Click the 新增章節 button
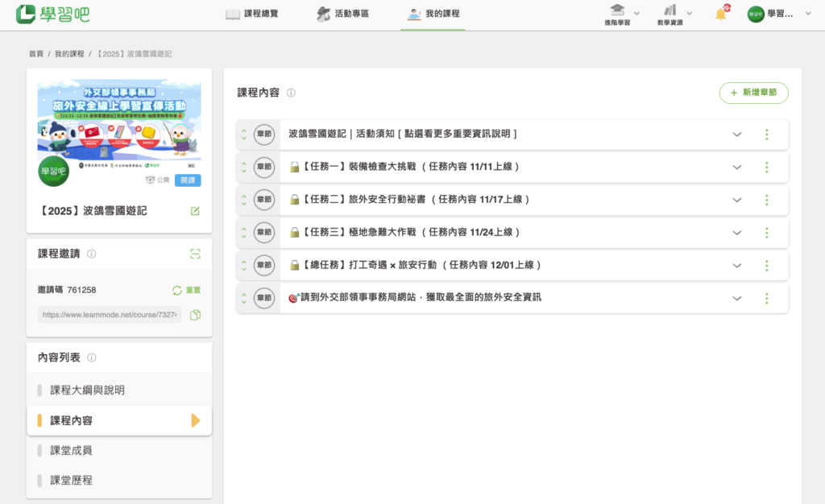The height and width of the screenshot is (504, 825). click(753, 93)
